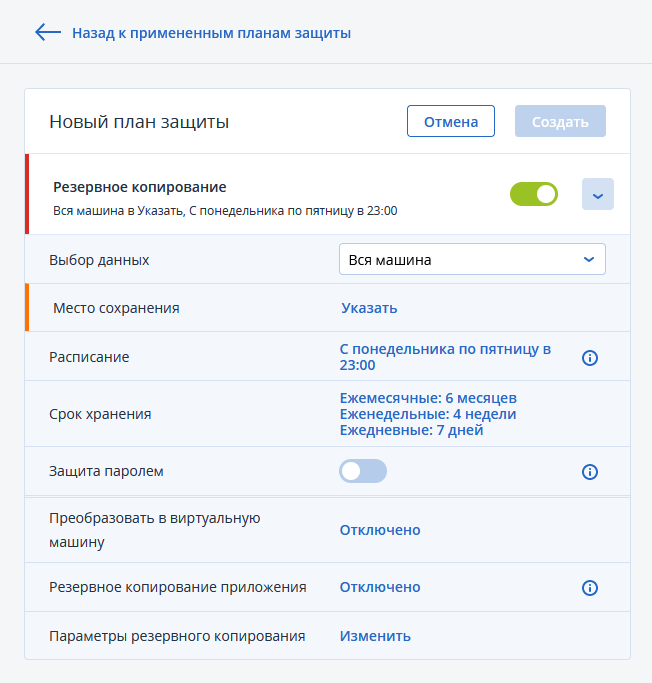Click the Создать button
652x683 pixels.
560,122
